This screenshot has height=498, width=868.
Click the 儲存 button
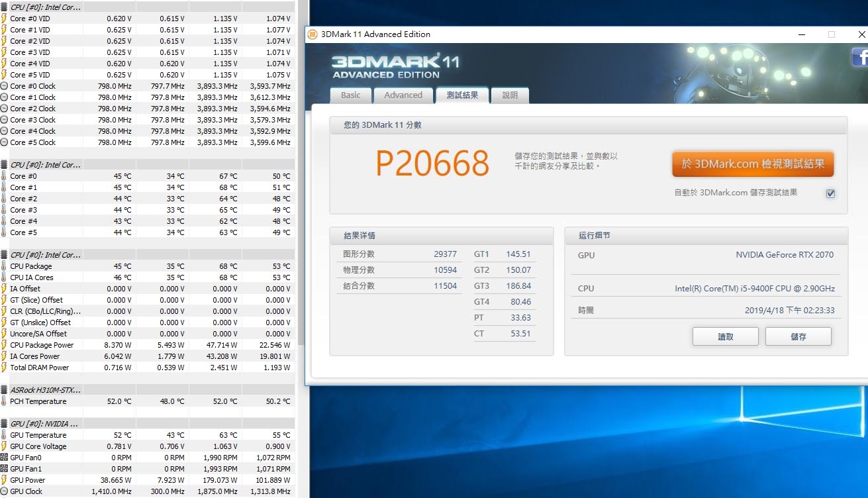coord(798,336)
